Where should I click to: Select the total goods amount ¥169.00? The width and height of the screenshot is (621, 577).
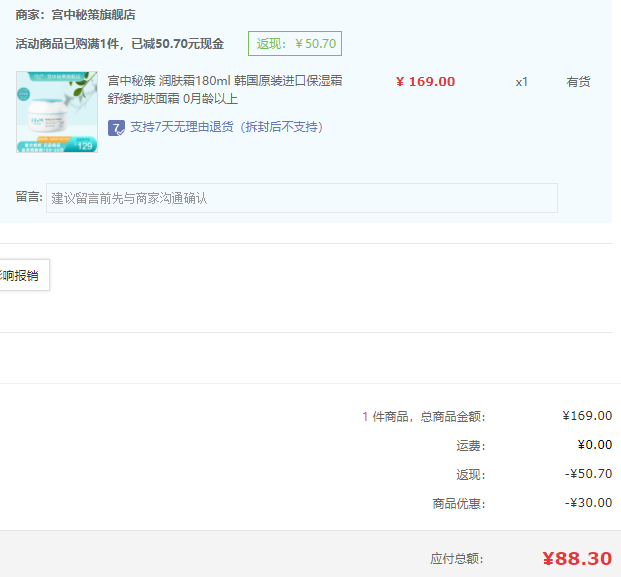point(587,416)
